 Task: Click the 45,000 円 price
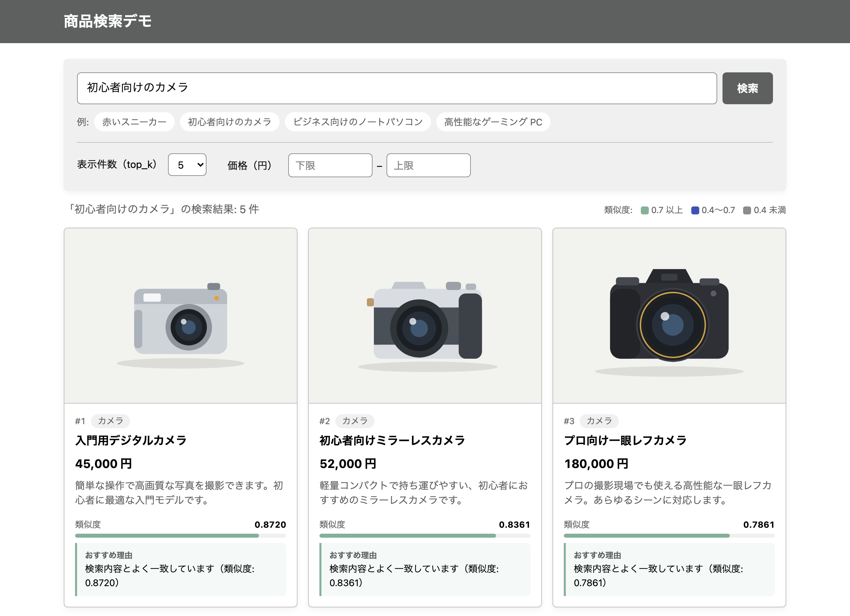[x=104, y=464]
